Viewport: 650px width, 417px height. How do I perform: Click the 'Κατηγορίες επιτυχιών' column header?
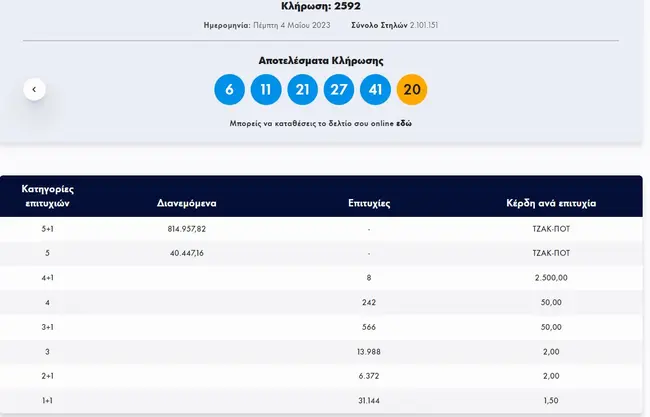(49, 195)
